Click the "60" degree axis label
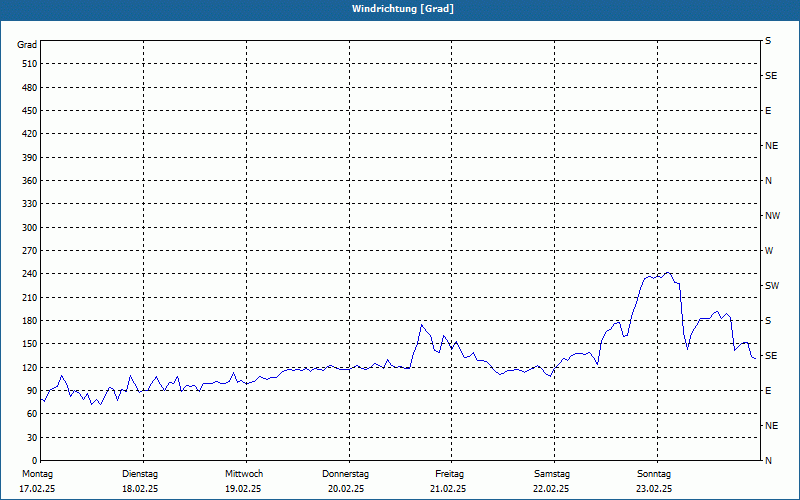This screenshot has height=500, width=800. point(32,413)
